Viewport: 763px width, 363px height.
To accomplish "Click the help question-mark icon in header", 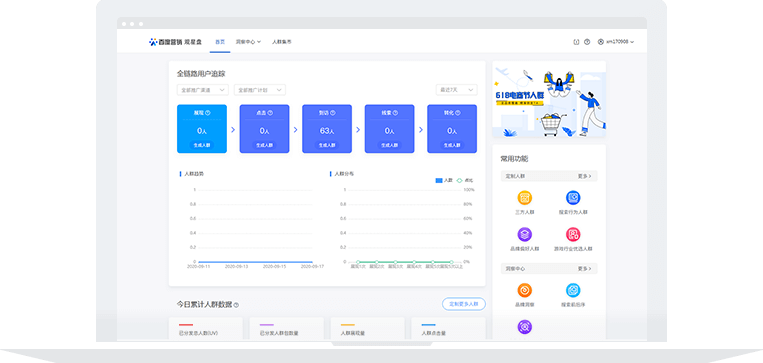I will coord(587,42).
